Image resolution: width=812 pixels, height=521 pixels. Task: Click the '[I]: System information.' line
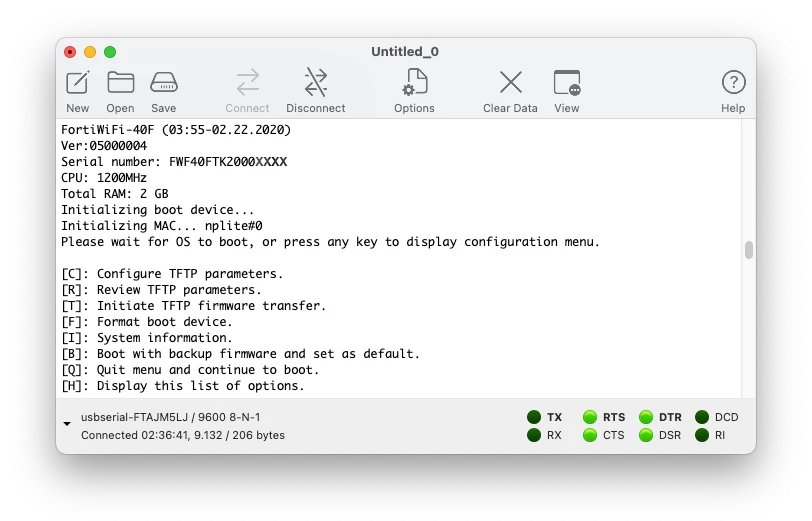pyautogui.click(x=147, y=338)
